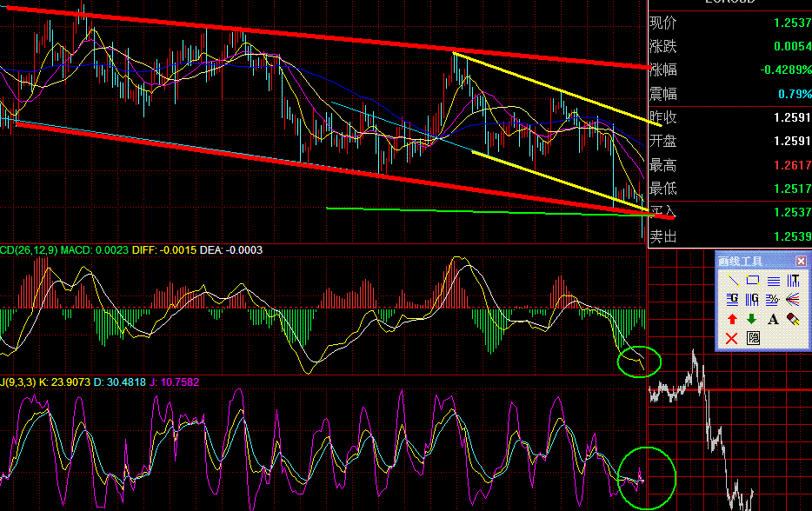
Task: Close the 画线工具 palette
Action: tap(801, 261)
